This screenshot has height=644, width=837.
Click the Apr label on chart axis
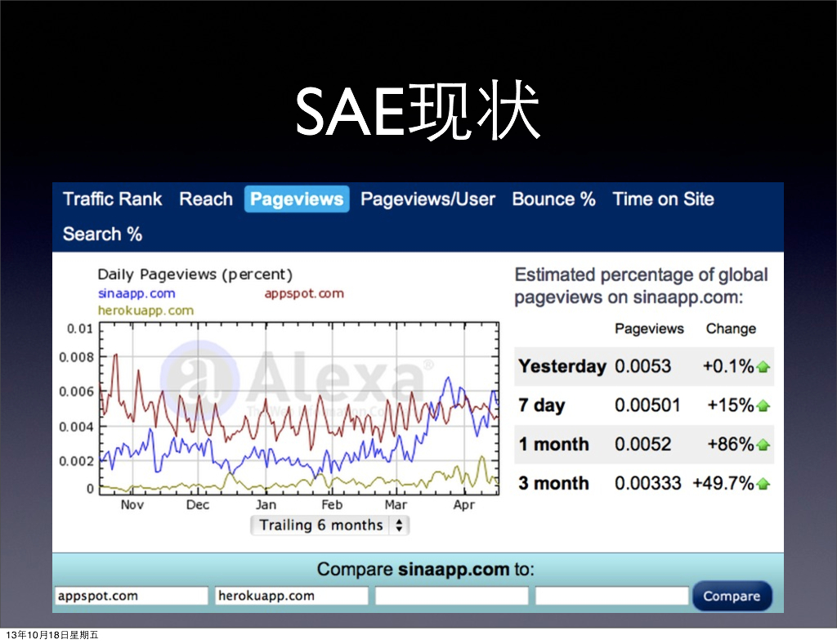463,505
